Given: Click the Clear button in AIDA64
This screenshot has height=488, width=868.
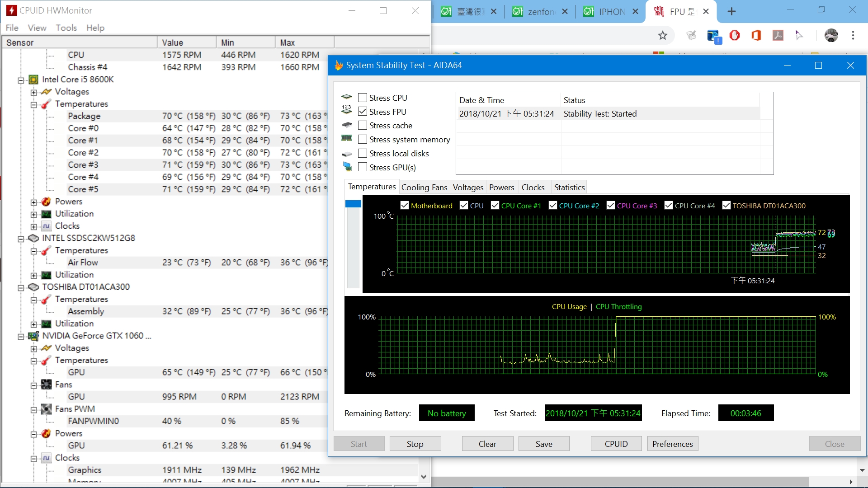Looking at the screenshot, I should 487,444.
